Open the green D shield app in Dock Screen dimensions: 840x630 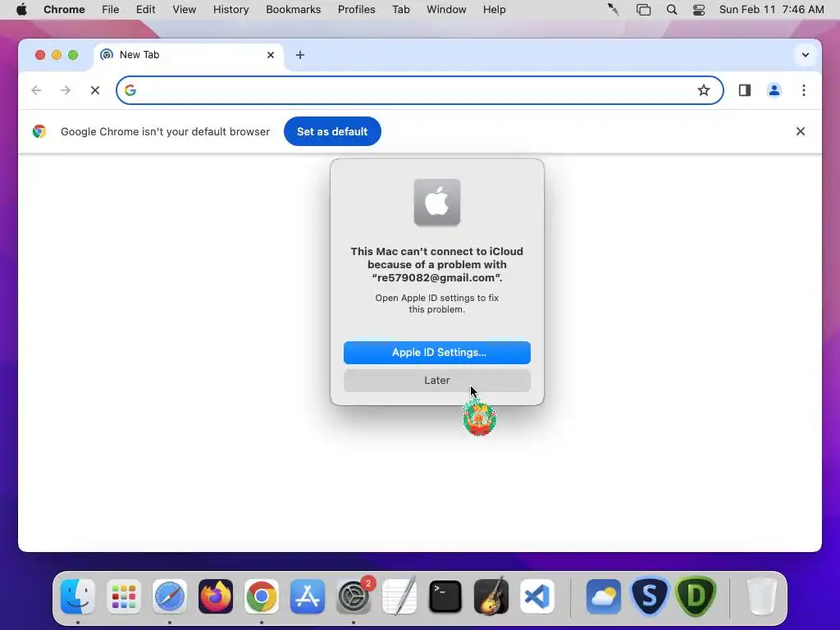point(696,596)
